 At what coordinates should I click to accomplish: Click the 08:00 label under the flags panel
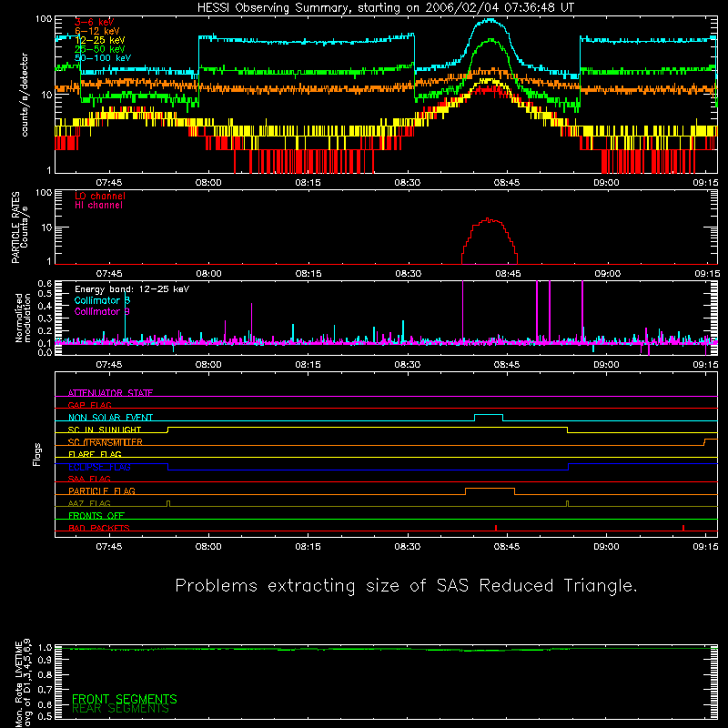click(208, 547)
